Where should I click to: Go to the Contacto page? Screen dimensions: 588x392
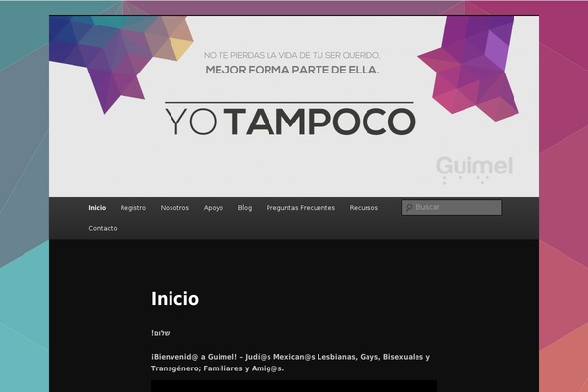pyautogui.click(x=103, y=228)
